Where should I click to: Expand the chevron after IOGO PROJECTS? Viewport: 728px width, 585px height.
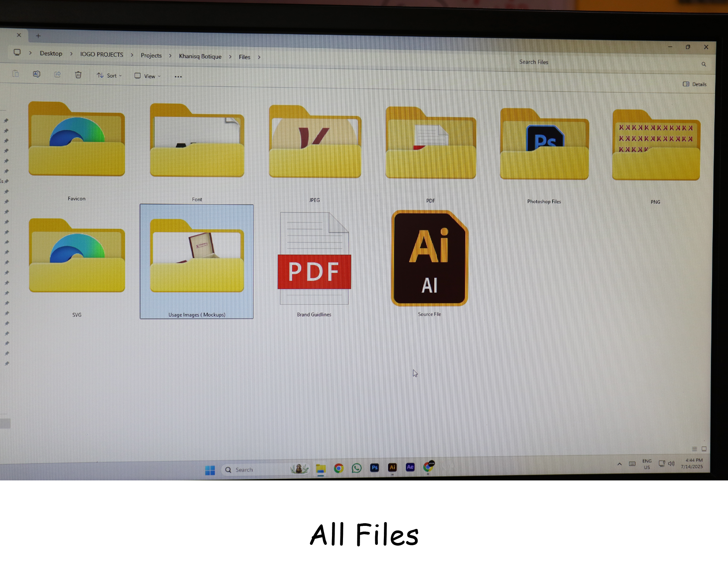click(x=132, y=55)
